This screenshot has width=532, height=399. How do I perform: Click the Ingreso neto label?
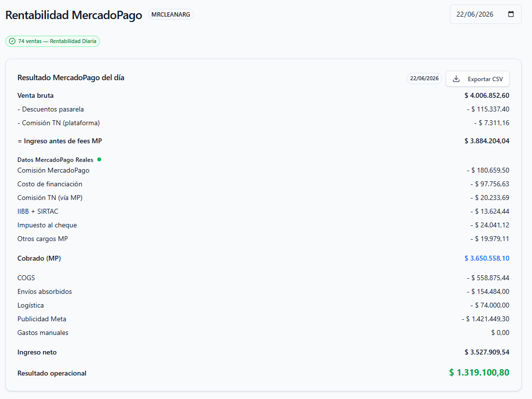pyautogui.click(x=37, y=353)
